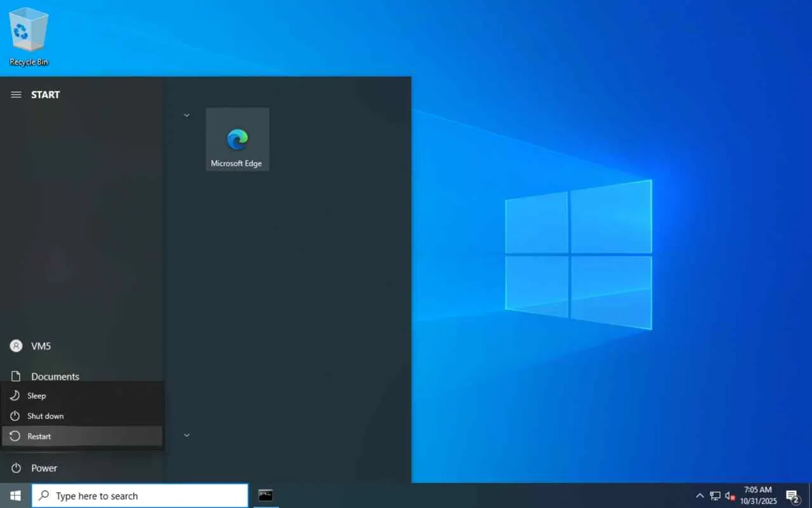Open the Recycle Bin desktop icon
This screenshot has width=812, height=508.
click(29, 36)
